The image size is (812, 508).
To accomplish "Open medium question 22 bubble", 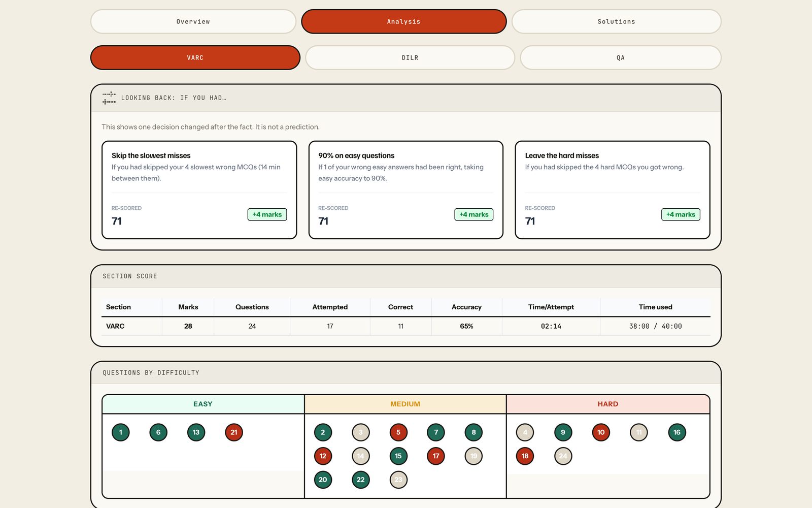I will tap(361, 480).
